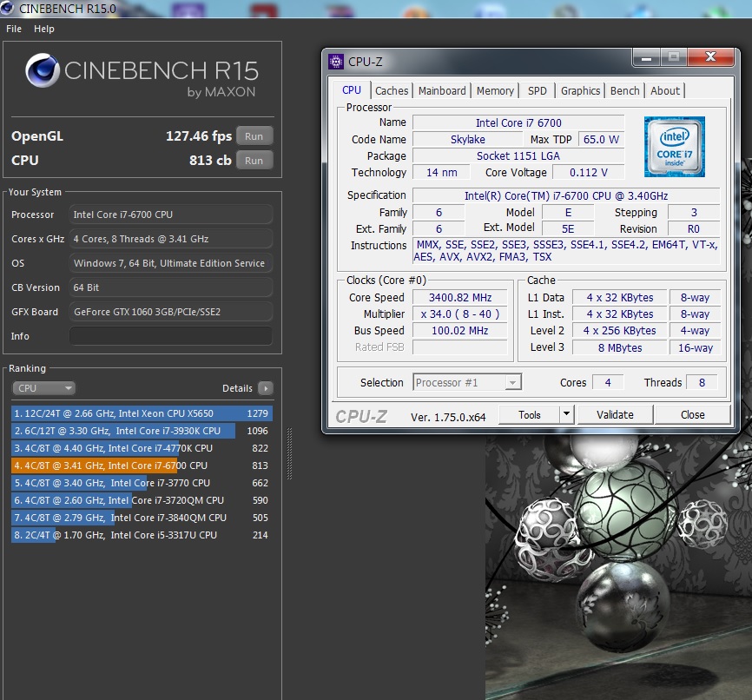Open the Processor #1 selection dropdown
Screen dimensions: 752x700
(x=467, y=382)
